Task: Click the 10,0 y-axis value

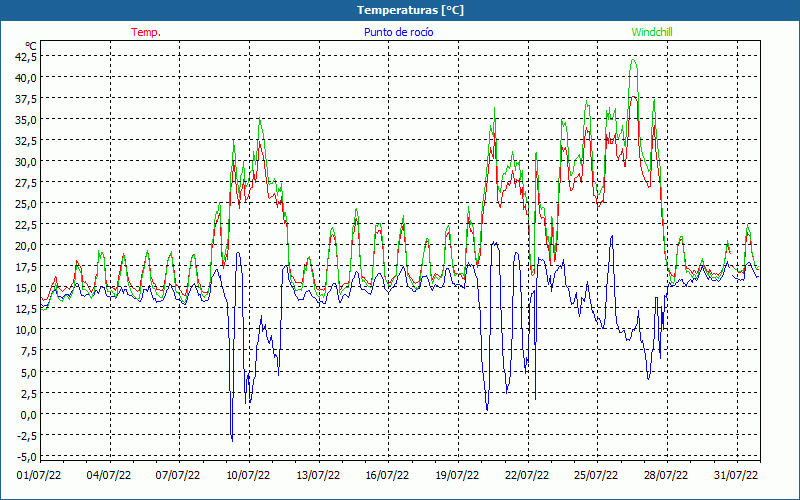Action: tap(26, 330)
